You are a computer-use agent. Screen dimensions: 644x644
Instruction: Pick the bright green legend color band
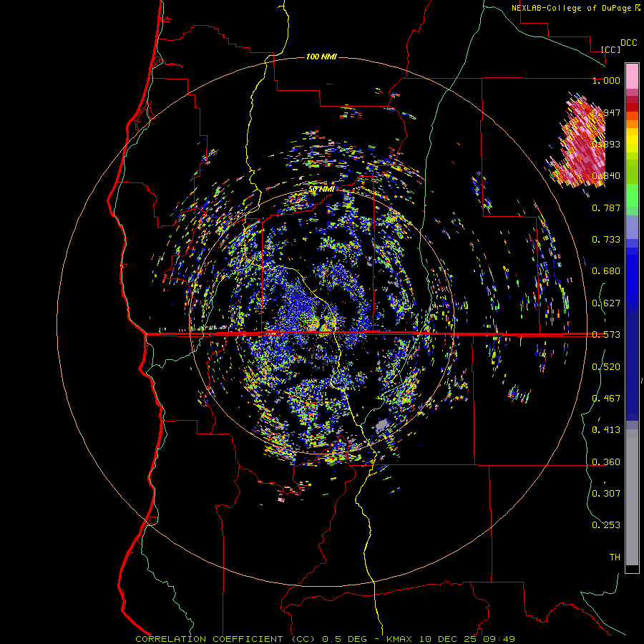click(x=632, y=195)
